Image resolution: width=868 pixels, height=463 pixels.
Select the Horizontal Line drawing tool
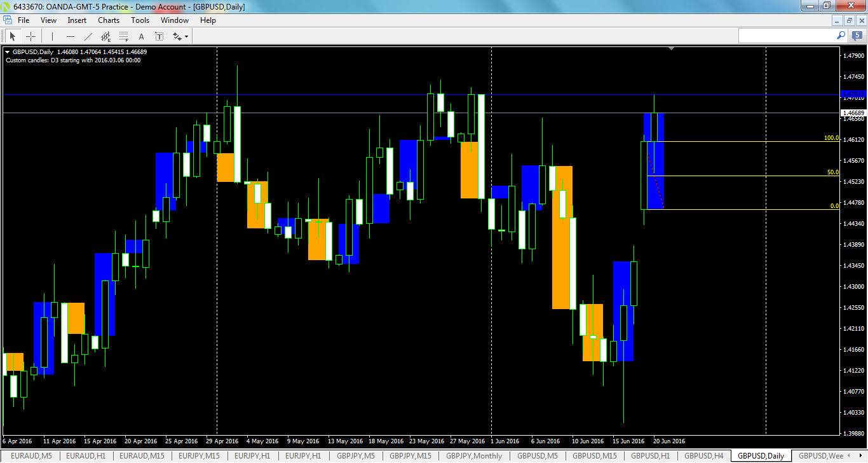pyautogui.click(x=71, y=36)
